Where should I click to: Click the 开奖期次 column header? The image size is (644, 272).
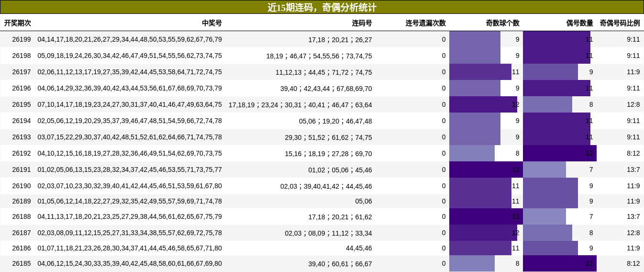click(18, 23)
